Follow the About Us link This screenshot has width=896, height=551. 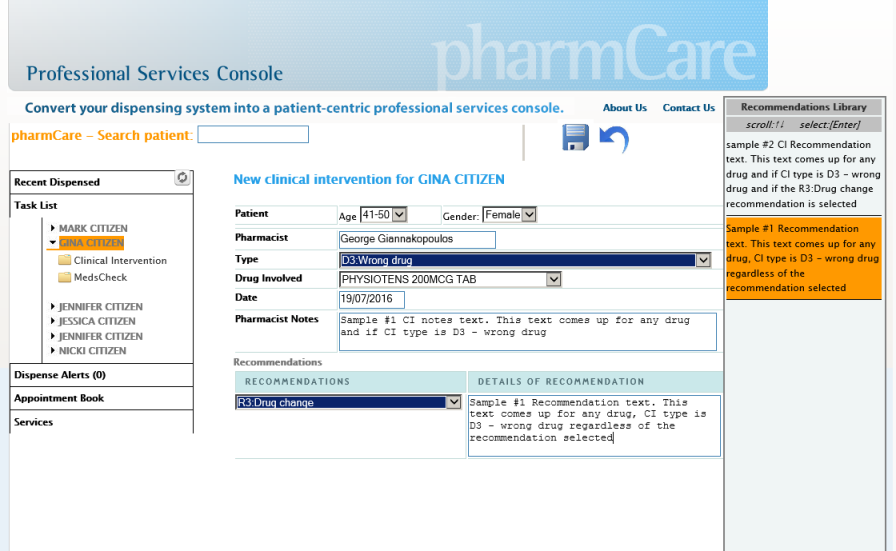click(x=625, y=107)
